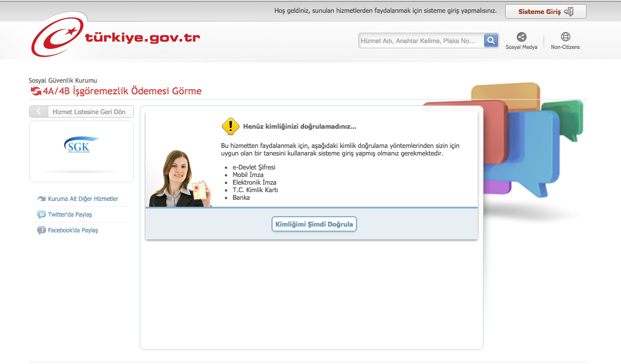Viewport: 621px width, 364px height.
Task: Click the Sosyal Güvenlik Kurumu label
Action: (63, 80)
